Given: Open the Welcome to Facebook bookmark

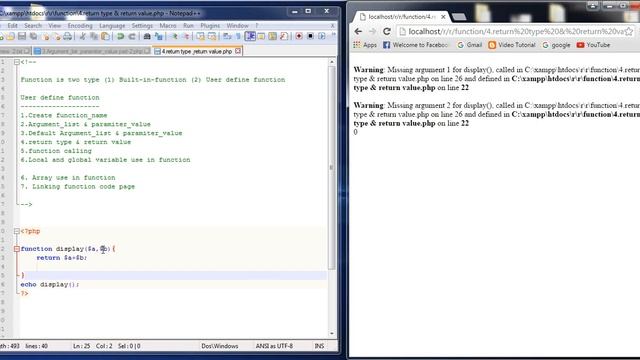Looking at the screenshot, I should pyautogui.click(x=415, y=45).
